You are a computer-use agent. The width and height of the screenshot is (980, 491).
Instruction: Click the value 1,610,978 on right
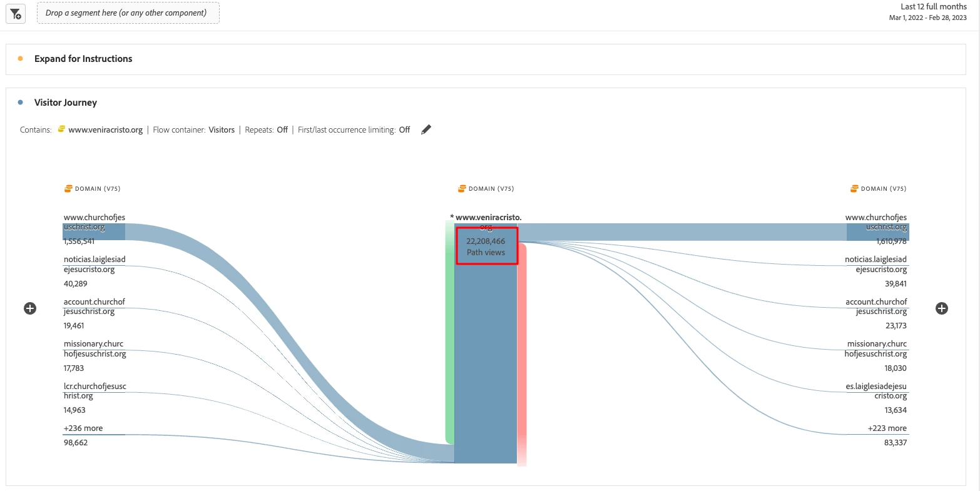pyautogui.click(x=891, y=241)
